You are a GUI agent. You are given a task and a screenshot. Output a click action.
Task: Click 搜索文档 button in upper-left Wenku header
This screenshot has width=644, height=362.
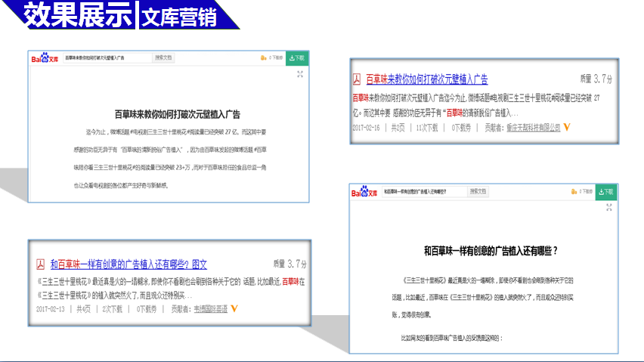[x=163, y=58]
